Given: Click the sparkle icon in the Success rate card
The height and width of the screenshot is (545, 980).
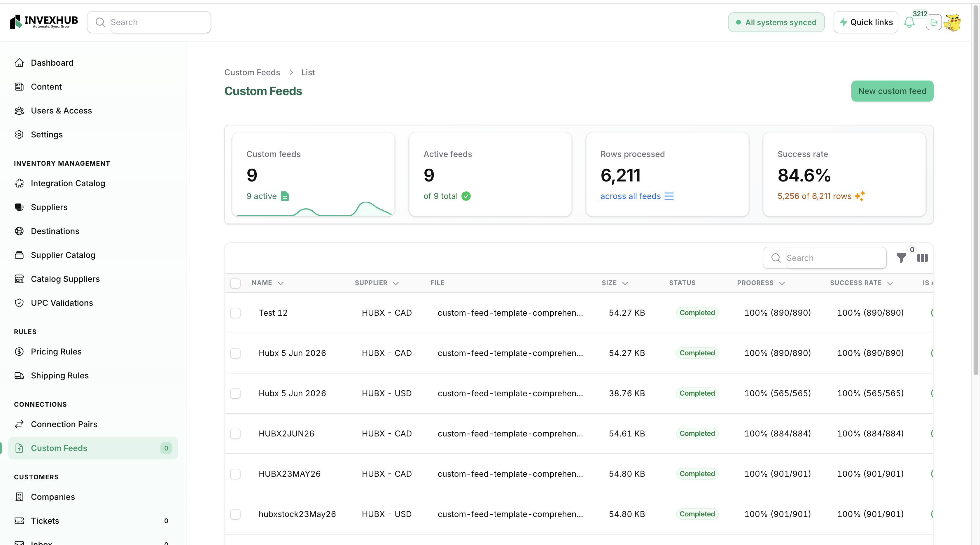Looking at the screenshot, I should (x=860, y=196).
